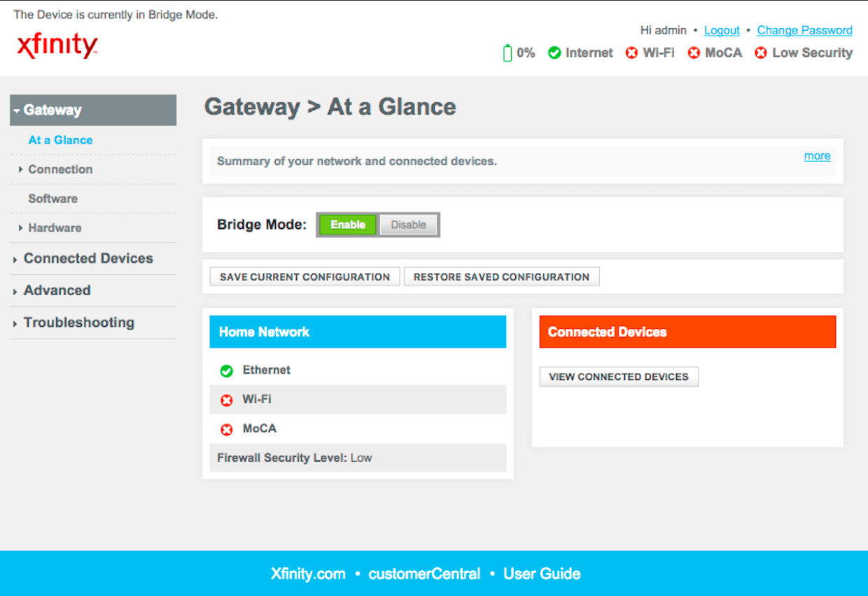Click the Bridge Mode status message

coord(115,15)
